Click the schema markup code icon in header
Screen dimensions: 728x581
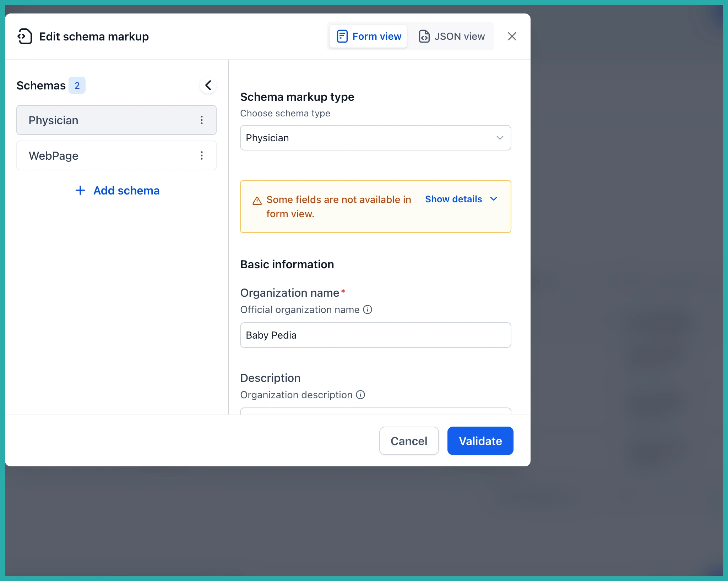(x=25, y=36)
